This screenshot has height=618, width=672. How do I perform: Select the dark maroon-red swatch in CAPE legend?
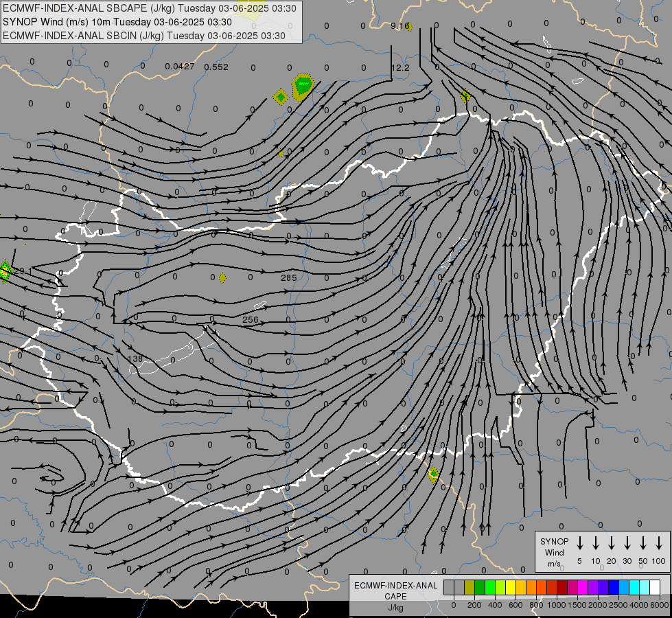(562, 588)
